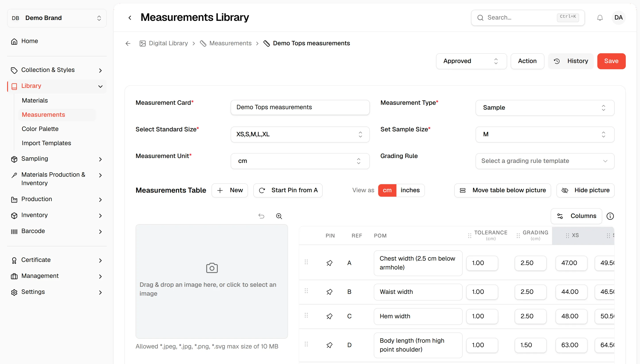Click the info icon next to Columns

pyautogui.click(x=610, y=216)
